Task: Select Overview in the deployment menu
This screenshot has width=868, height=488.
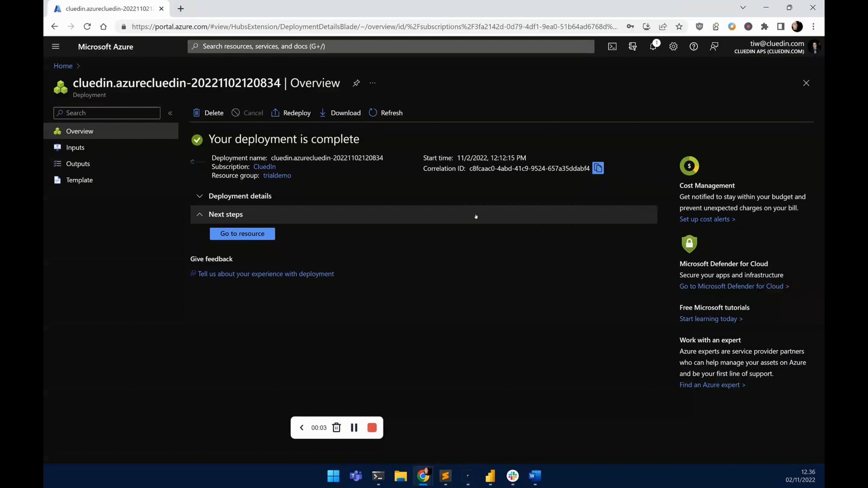Action: point(111,131)
